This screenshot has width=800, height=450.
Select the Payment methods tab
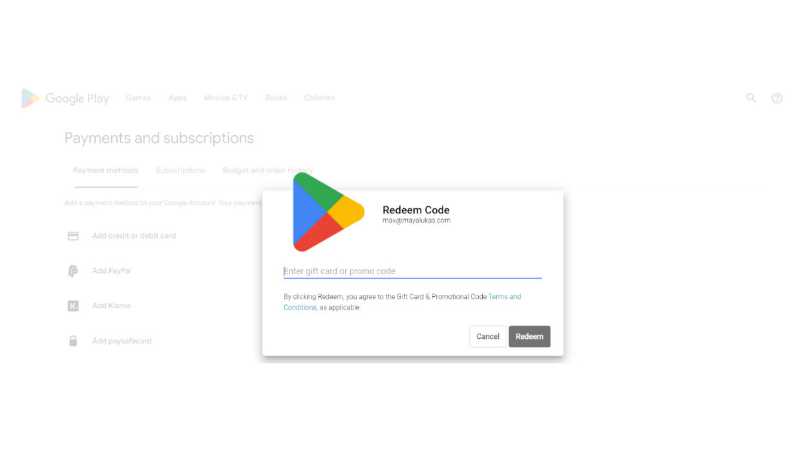click(106, 170)
